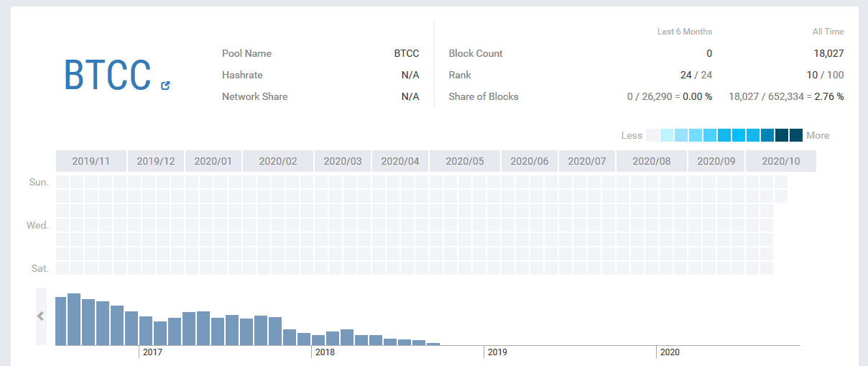Click the first histogram bar on the left
The width and height of the screenshot is (868, 366).
tap(60, 321)
